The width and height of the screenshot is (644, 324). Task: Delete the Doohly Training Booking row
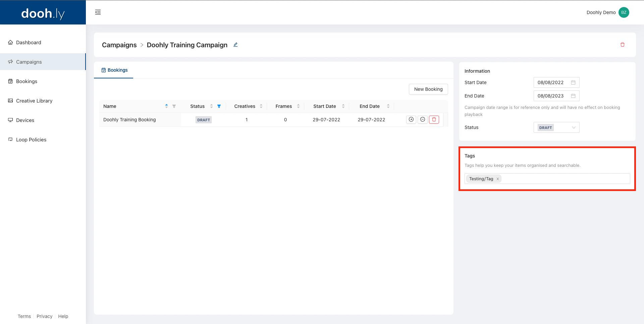click(434, 120)
